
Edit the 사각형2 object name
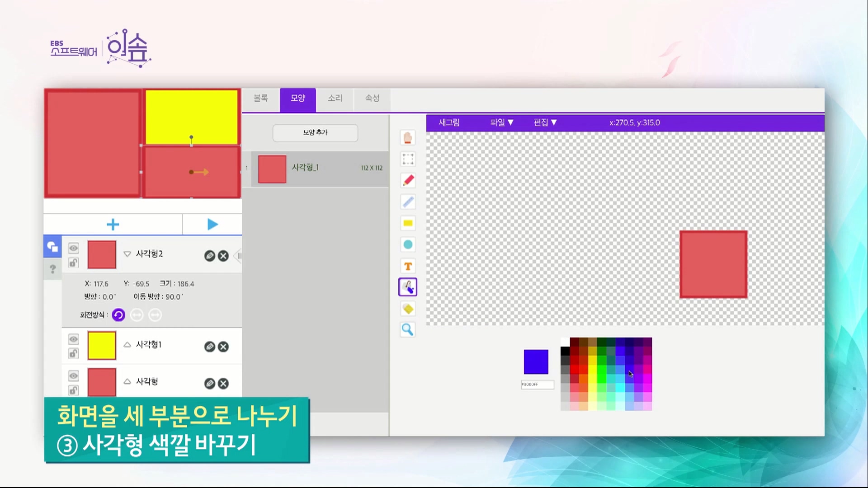(x=210, y=256)
